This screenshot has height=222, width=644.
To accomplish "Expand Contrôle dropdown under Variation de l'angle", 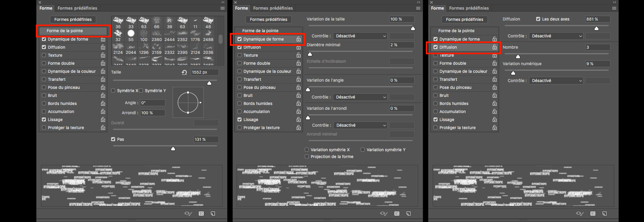I will tap(360, 97).
